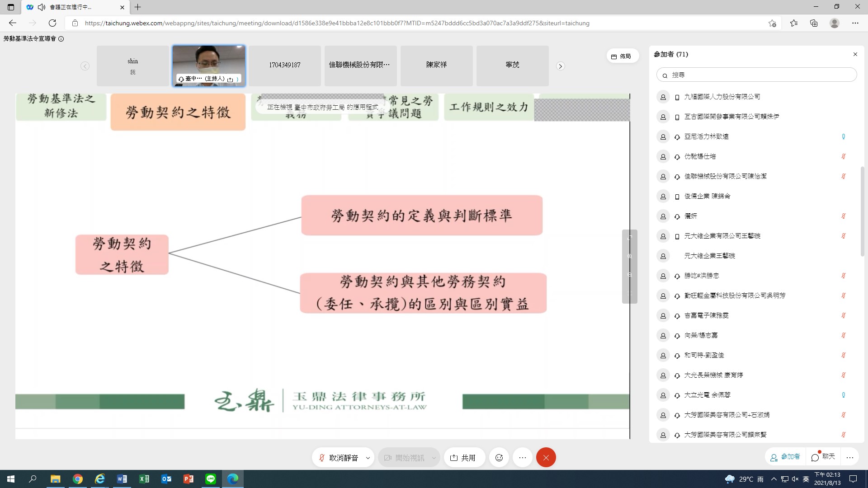This screenshot has width=868, height=488.
Task: Open panel options ellipsis at bottom right
Action: (x=850, y=458)
